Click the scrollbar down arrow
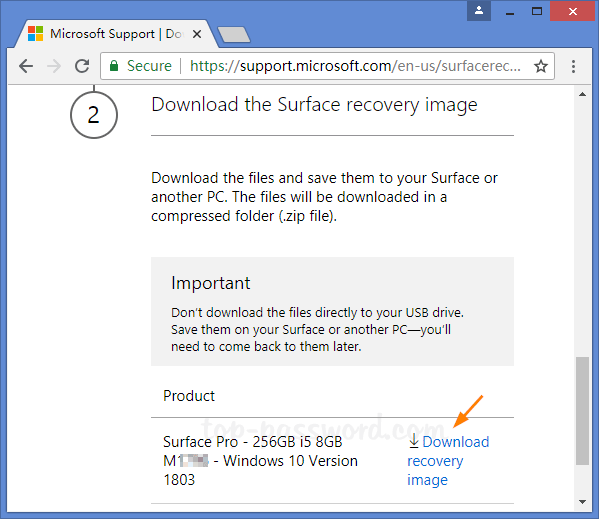Screen dimensions: 599x519 [582, 502]
